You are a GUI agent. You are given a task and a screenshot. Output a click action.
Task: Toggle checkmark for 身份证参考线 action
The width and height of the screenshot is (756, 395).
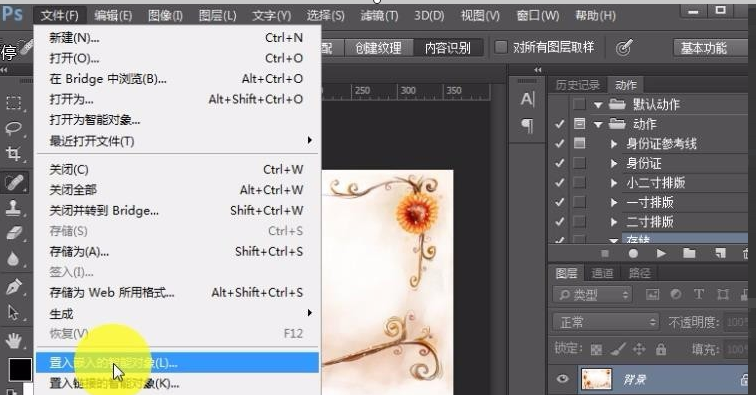(x=559, y=144)
